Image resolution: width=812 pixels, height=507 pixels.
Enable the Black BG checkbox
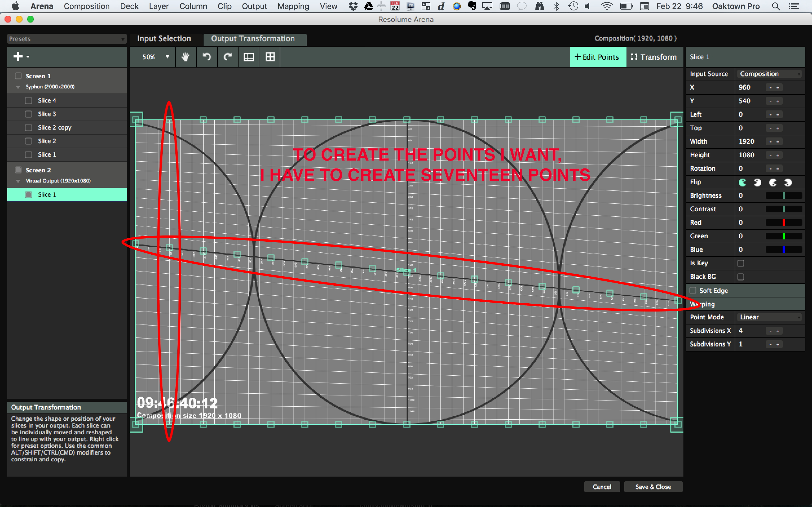(x=741, y=277)
